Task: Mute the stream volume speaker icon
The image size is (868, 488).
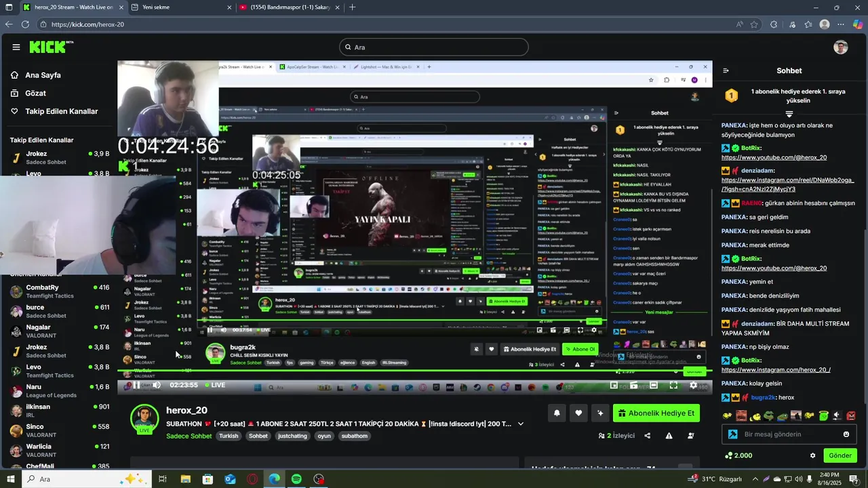Action: [157, 385]
